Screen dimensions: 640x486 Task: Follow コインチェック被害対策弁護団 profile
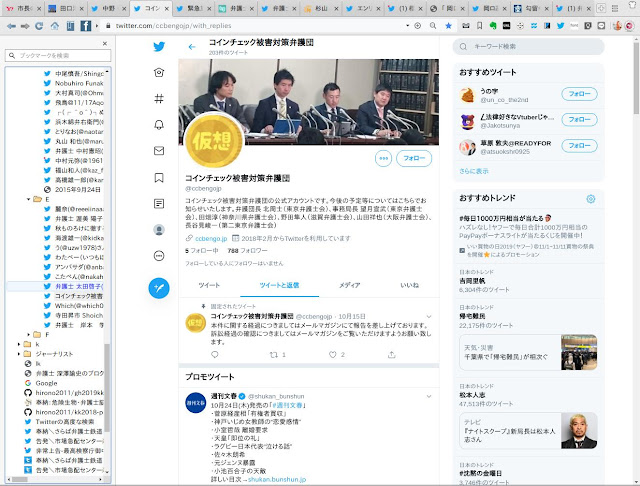[414, 158]
